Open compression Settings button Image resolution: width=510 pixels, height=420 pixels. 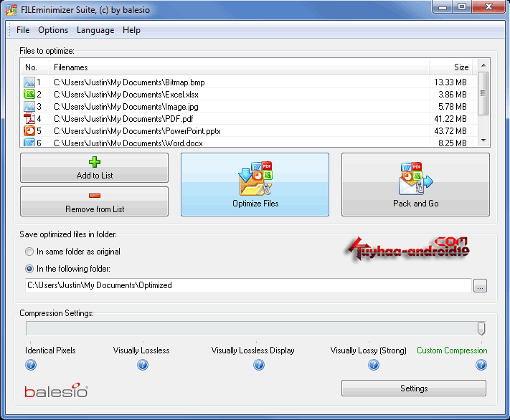(414, 388)
